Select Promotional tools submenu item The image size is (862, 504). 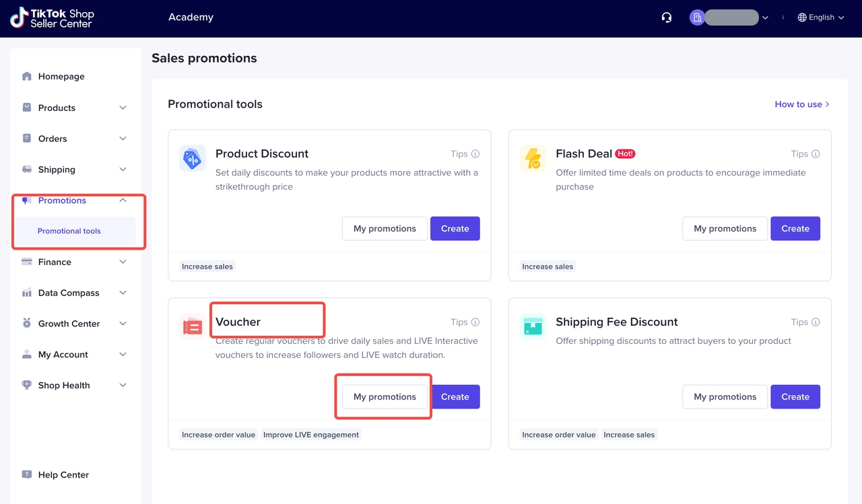point(69,231)
